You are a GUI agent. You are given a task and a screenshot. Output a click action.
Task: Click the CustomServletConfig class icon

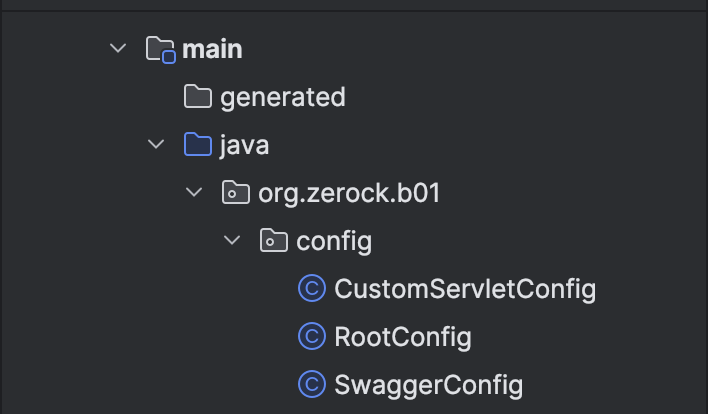point(312,289)
